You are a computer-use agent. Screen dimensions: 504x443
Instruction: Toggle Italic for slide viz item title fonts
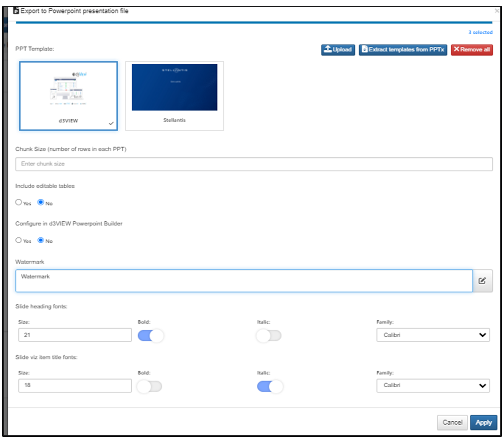(270, 386)
